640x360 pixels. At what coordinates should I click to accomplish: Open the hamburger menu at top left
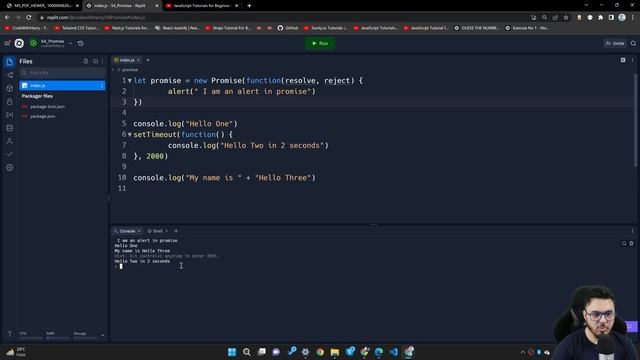(x=7, y=43)
